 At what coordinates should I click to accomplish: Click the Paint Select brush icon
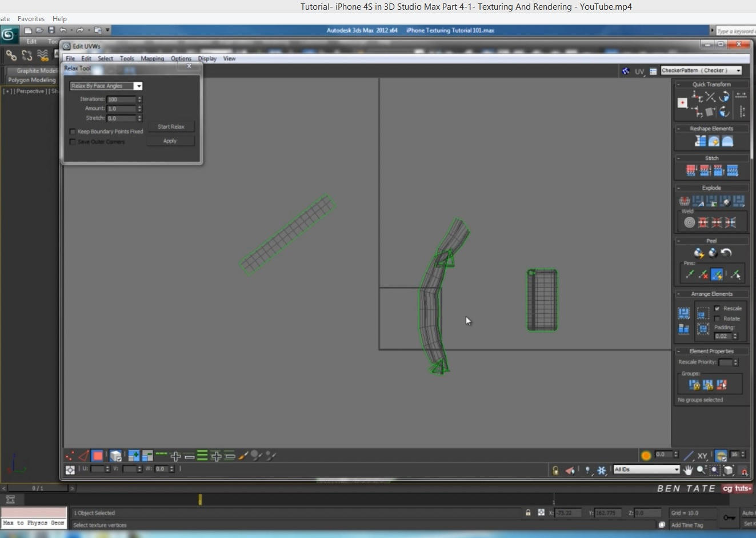243,456
